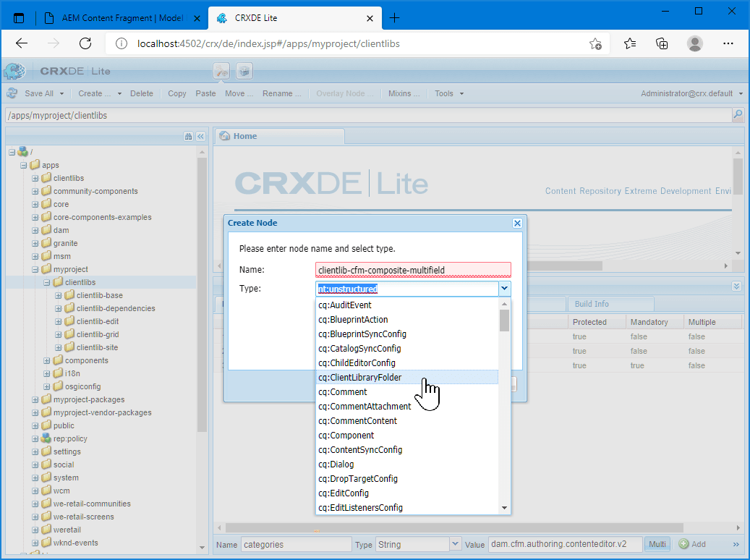Expand the weretail folder node
This screenshot has height=560, width=750.
35,530
